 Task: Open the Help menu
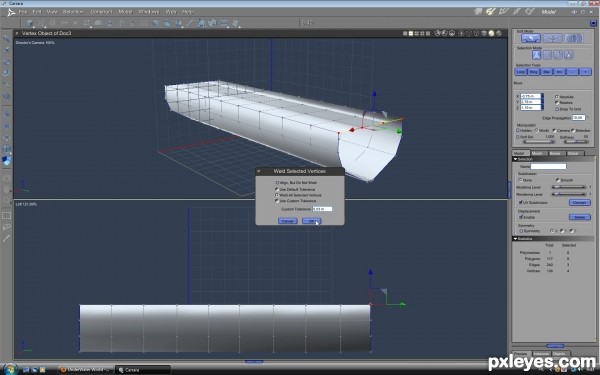[x=187, y=12]
